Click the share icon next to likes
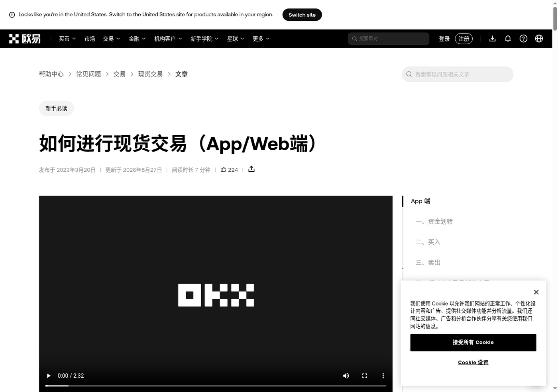The width and height of the screenshot is (558, 392). [x=251, y=169]
